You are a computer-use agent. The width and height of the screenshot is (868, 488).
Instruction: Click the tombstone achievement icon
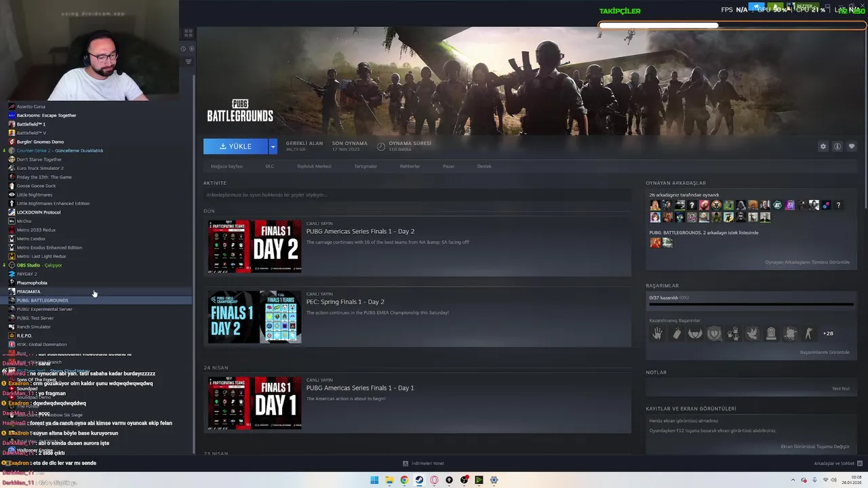[771, 333]
